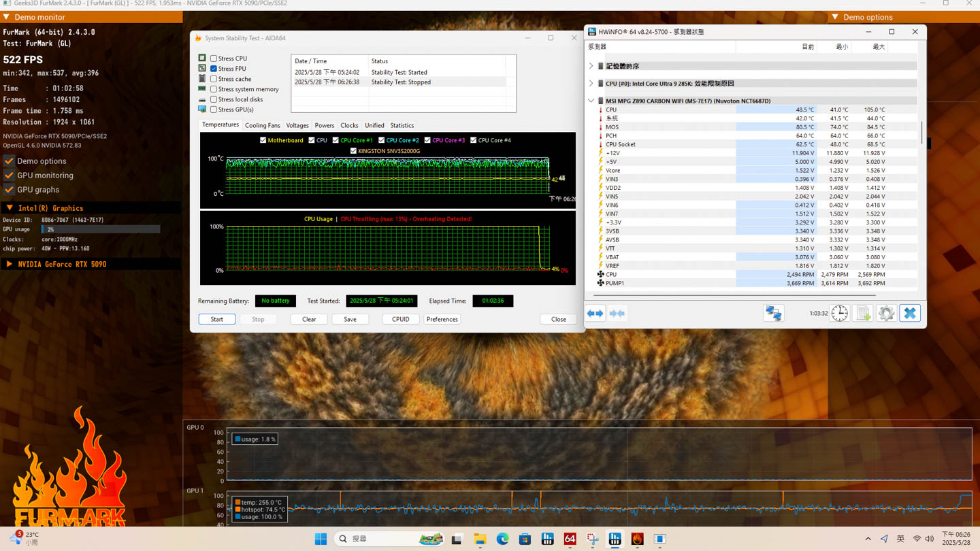This screenshot has width=980, height=551.
Task: Click the CPU fan icon row in HWiNFO
Action: click(600, 274)
